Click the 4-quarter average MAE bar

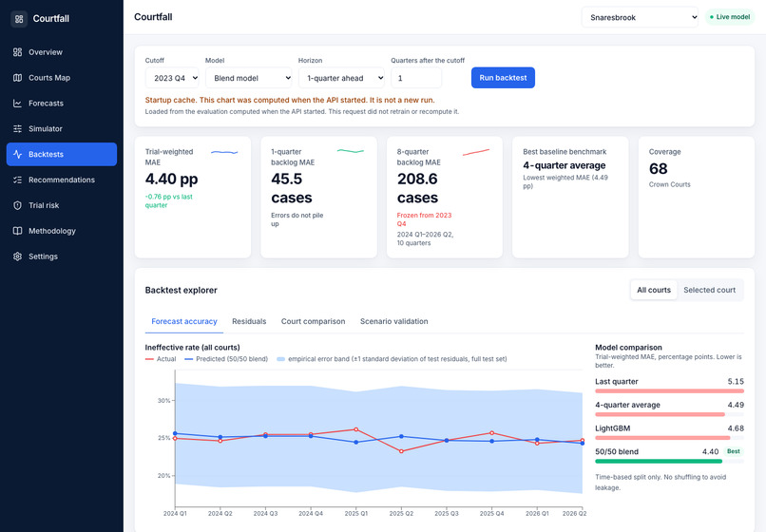point(660,414)
